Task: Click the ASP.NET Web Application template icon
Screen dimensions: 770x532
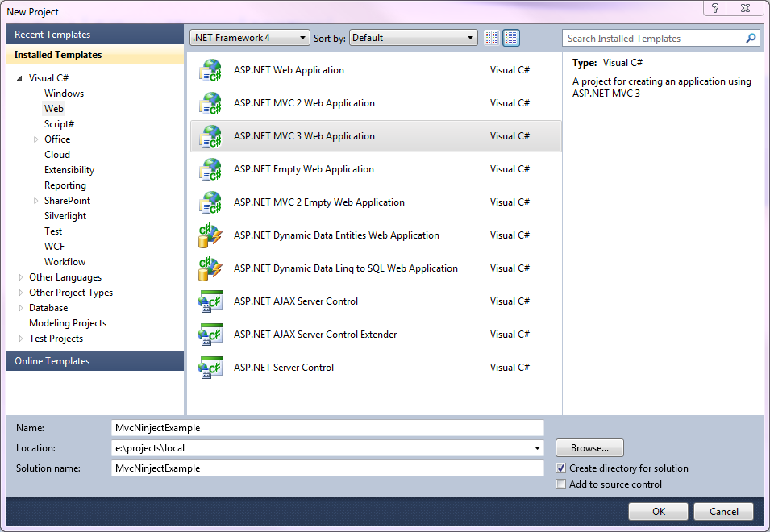Action: tap(210, 70)
